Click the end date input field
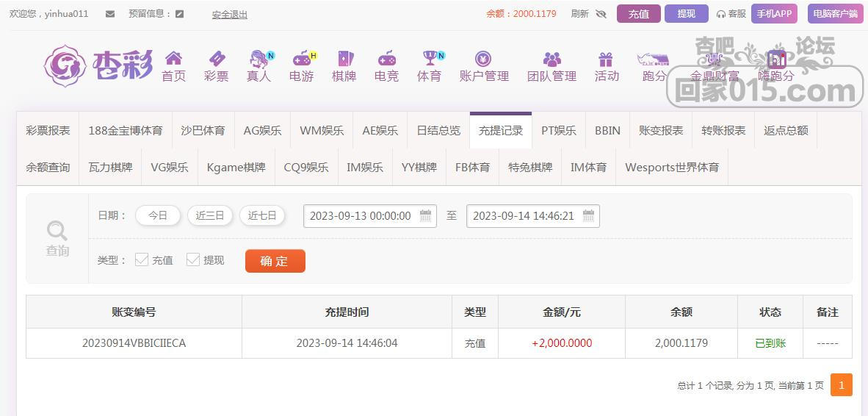This screenshot has height=416, width=868. click(x=533, y=216)
